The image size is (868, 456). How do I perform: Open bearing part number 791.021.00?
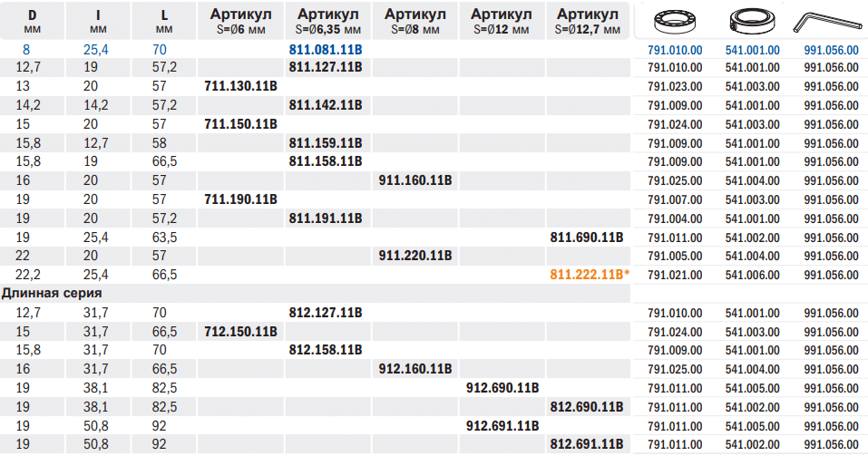point(675,275)
